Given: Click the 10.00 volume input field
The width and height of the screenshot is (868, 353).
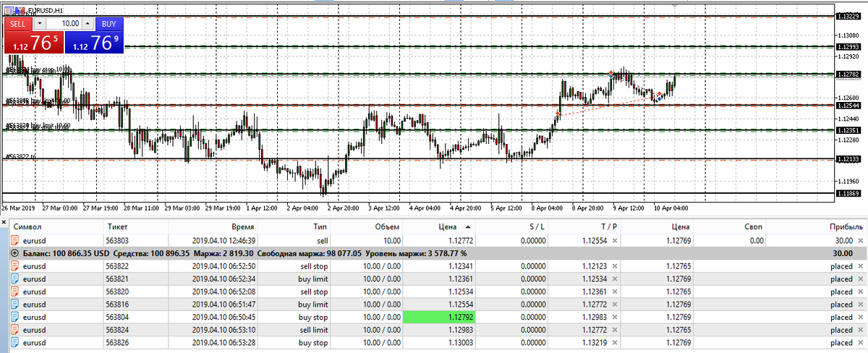Looking at the screenshot, I should [63, 23].
